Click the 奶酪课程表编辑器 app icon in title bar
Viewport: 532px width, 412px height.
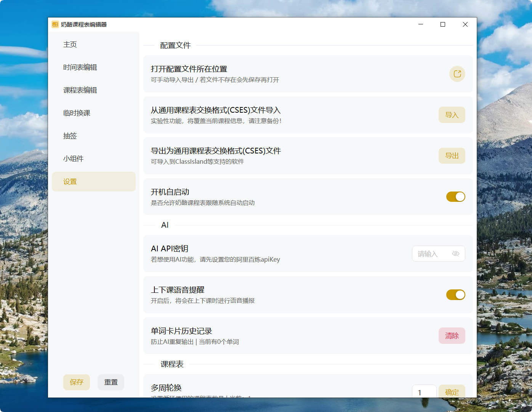pos(55,24)
